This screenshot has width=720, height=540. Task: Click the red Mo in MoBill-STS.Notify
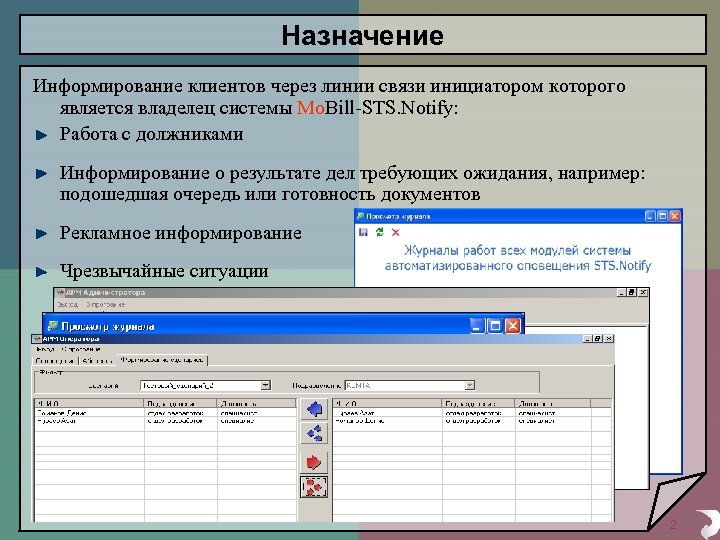coord(311,108)
